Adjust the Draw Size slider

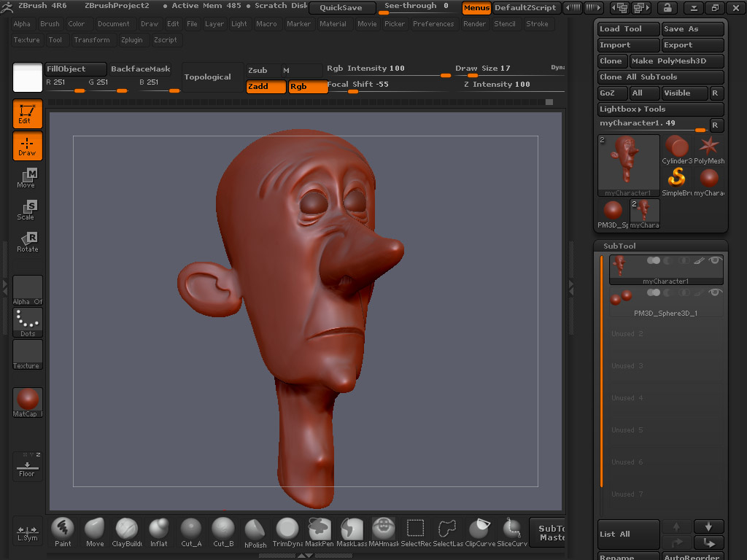[x=500, y=69]
